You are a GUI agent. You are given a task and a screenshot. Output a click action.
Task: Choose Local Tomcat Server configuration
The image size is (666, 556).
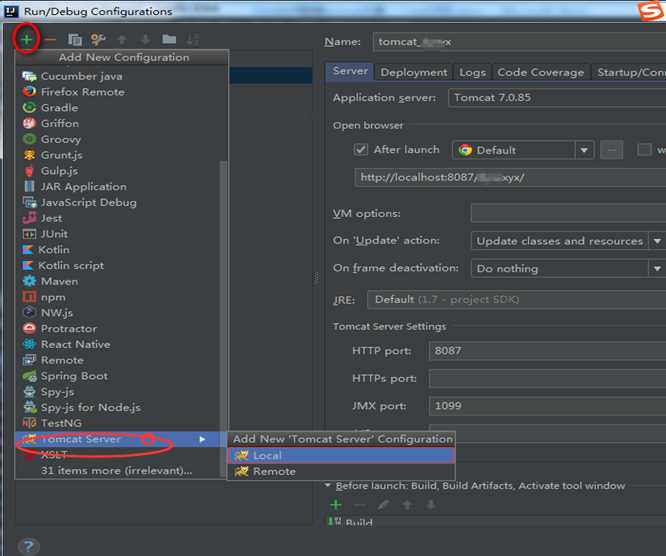pyautogui.click(x=341, y=455)
